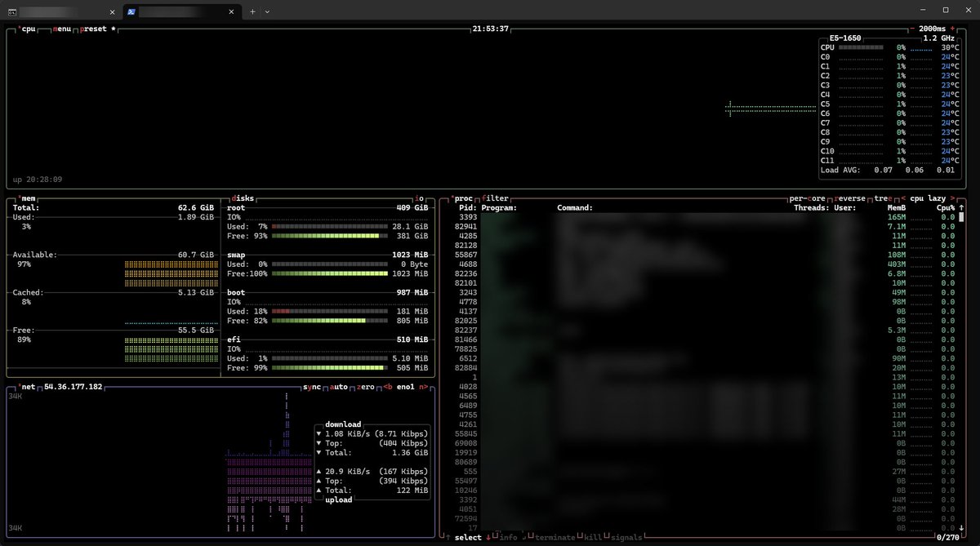Toggle the mem box label
This screenshot has width=980, height=546.
tap(27, 198)
